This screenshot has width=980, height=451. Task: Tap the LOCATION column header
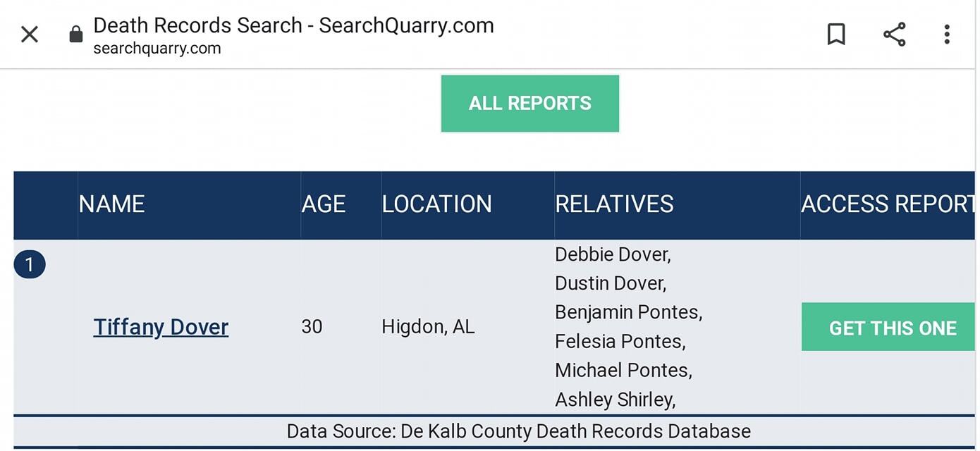pyautogui.click(x=436, y=204)
